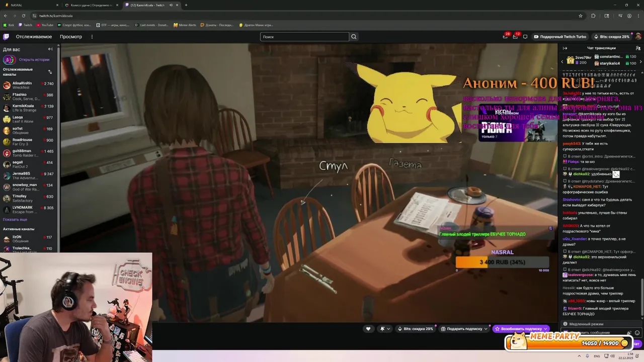Open the Twitch home logo
Image resolution: width=644 pixels, height=362 pixels.
coord(6,37)
